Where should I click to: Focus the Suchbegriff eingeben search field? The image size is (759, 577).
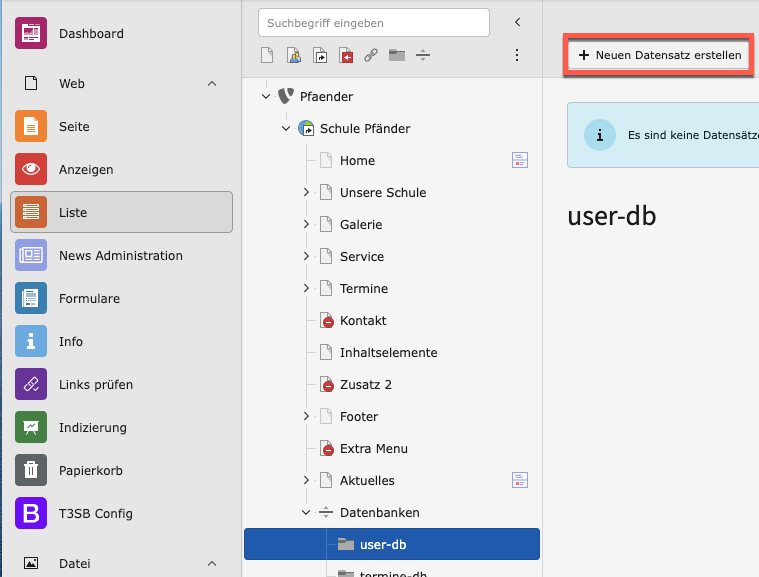point(374,23)
